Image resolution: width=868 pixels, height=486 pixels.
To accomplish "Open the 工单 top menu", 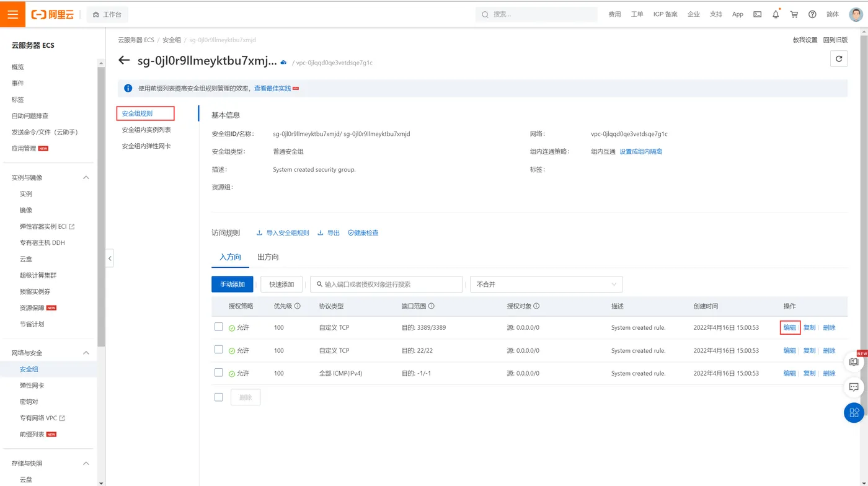I will point(637,14).
